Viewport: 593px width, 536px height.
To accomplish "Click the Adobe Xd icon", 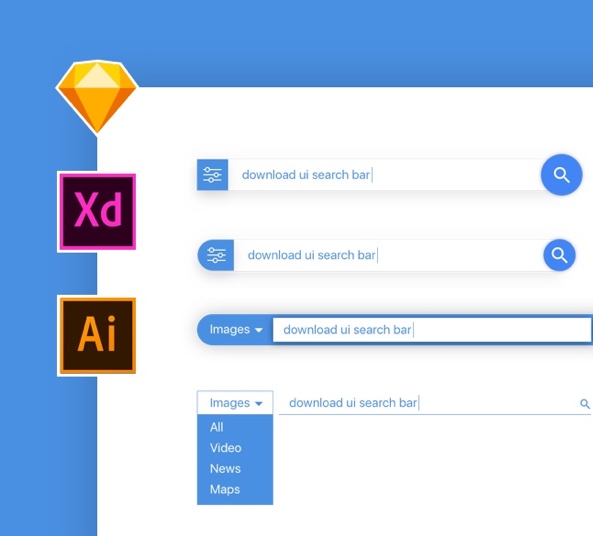I will [x=97, y=211].
